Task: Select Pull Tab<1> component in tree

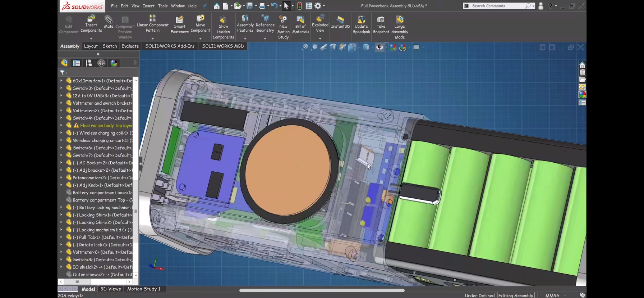Action: (102, 237)
